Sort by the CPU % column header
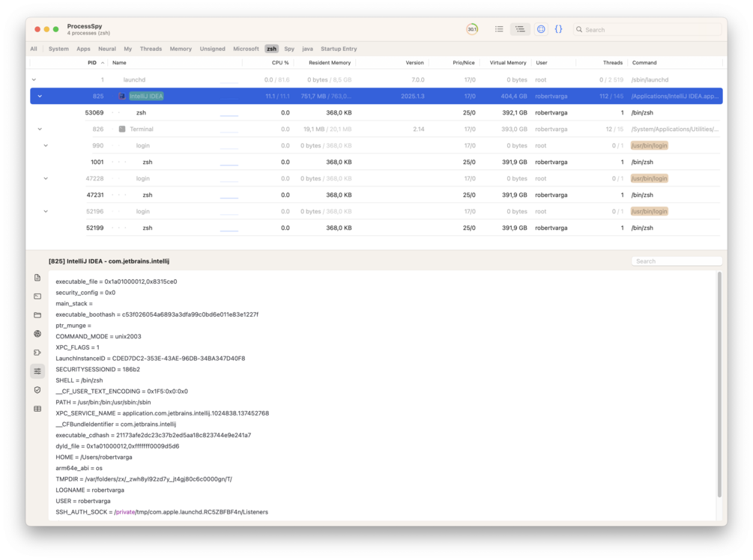 click(280, 63)
